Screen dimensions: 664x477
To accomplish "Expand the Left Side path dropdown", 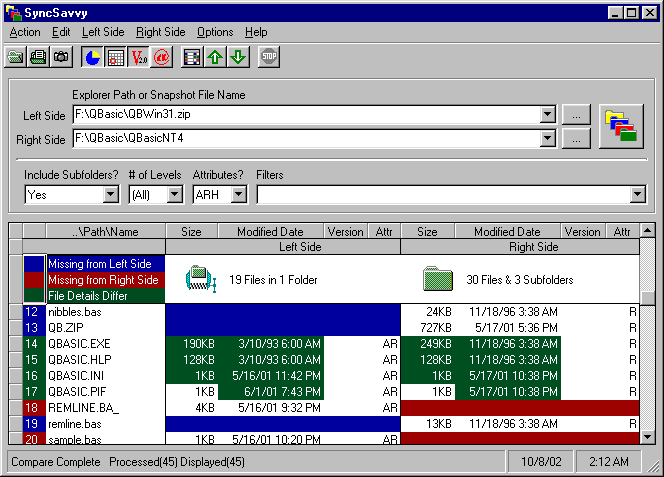I will point(548,114).
